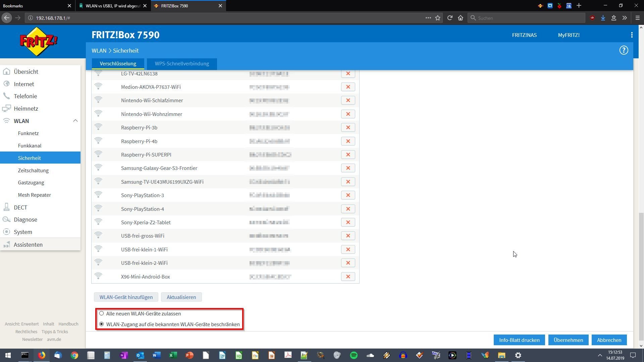The image size is (644, 362).
Task: Open FRITZ!NAS link in header
Action: (524, 35)
